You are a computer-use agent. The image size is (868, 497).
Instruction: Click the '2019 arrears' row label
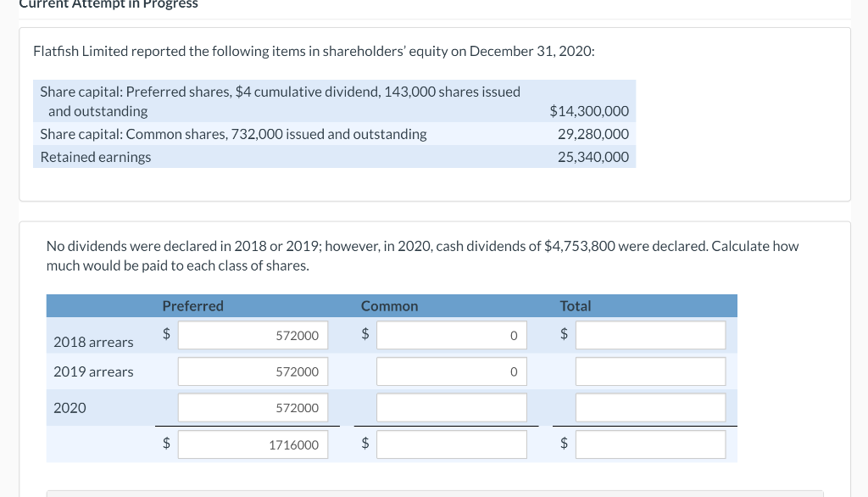[x=93, y=371]
